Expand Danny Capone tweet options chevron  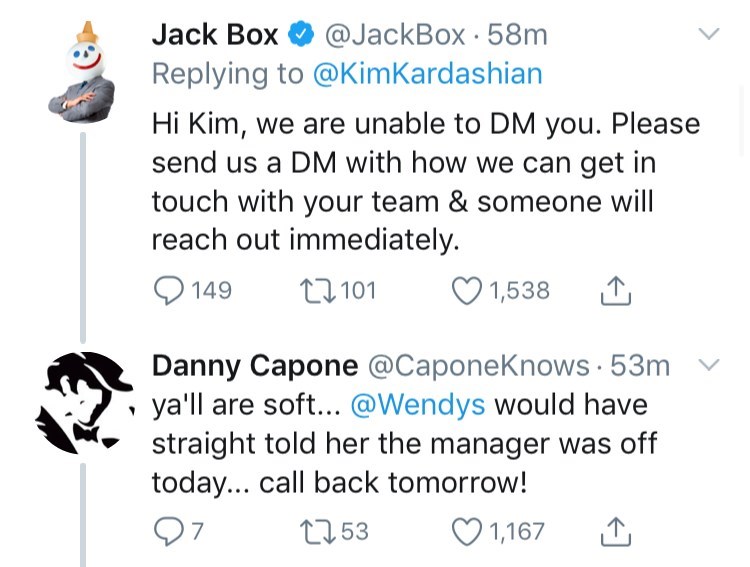coord(708,366)
